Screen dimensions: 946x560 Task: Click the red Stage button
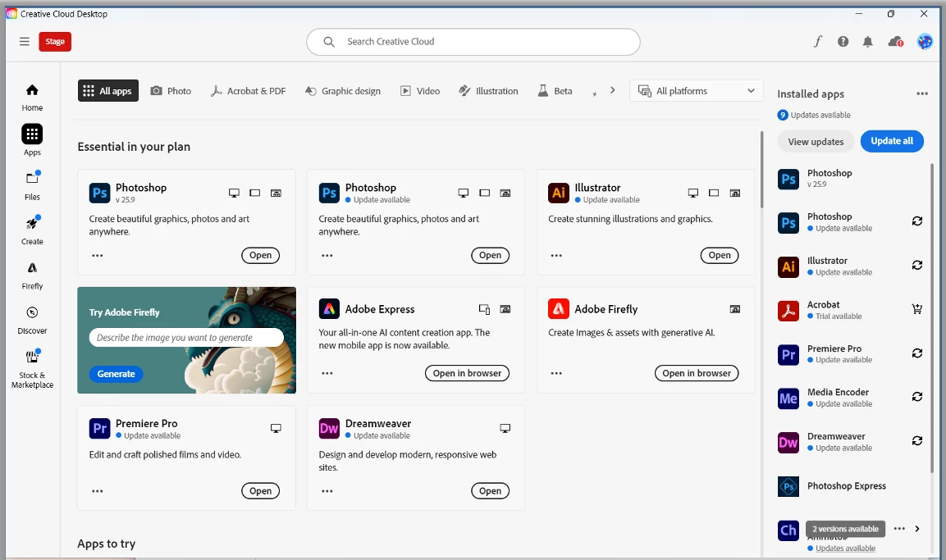click(55, 42)
